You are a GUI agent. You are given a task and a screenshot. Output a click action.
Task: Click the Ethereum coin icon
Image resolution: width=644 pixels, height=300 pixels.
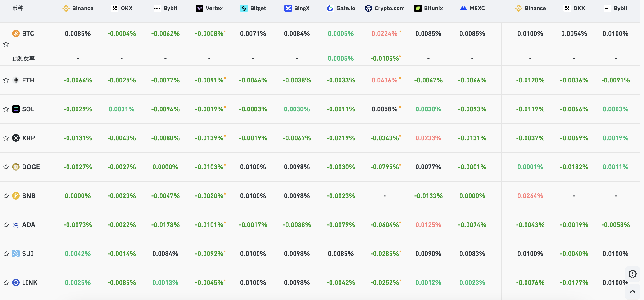pos(16,80)
